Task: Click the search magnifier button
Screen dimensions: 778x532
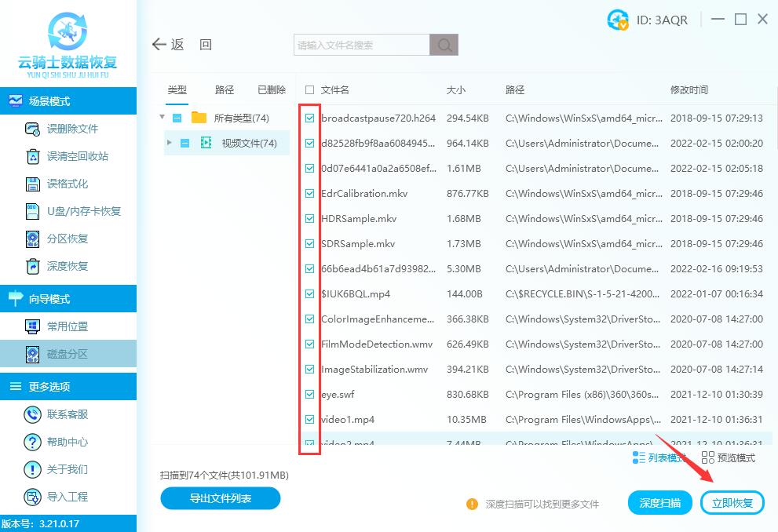Action: (x=444, y=46)
